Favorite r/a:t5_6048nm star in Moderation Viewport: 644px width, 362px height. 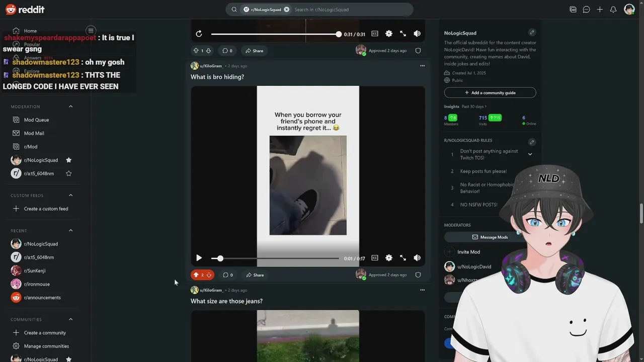click(x=69, y=173)
